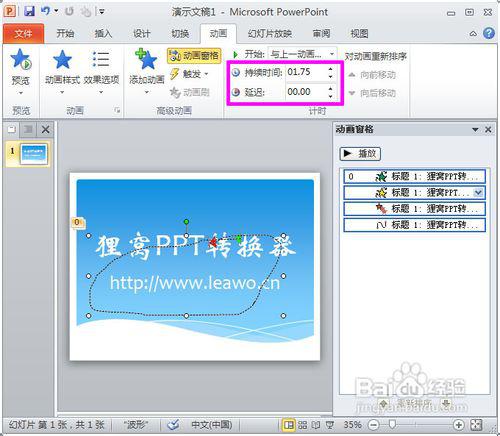The height and width of the screenshot is (436, 500).
Task: Close the 动画窗格 pane
Action: 488,129
